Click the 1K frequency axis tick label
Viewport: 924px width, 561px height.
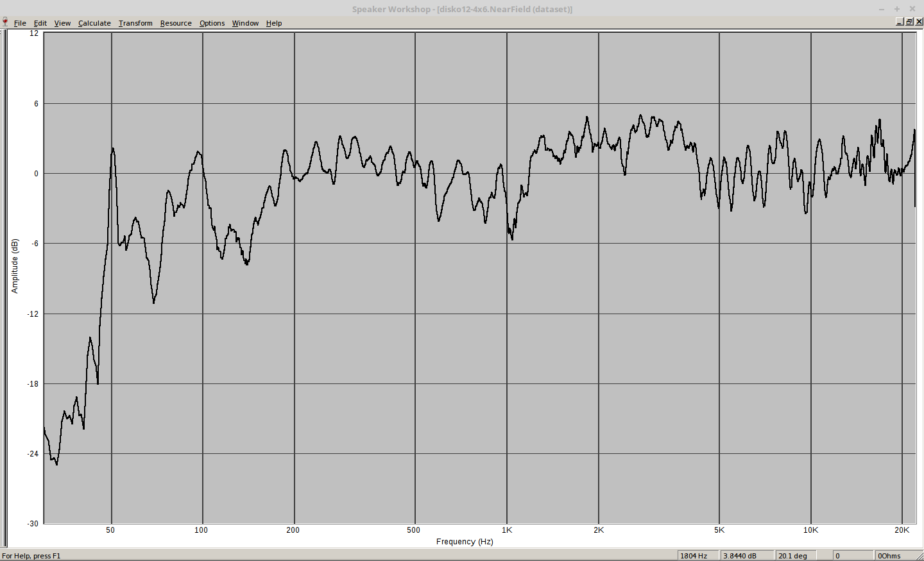click(507, 530)
